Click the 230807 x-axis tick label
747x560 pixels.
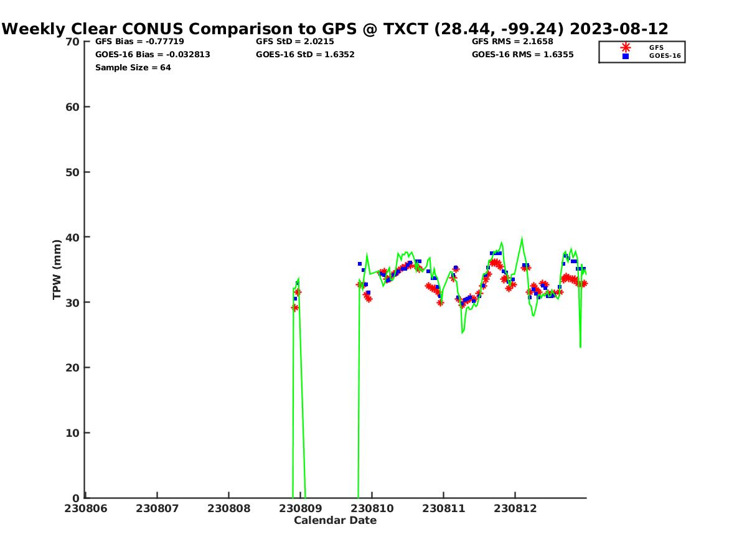157,508
